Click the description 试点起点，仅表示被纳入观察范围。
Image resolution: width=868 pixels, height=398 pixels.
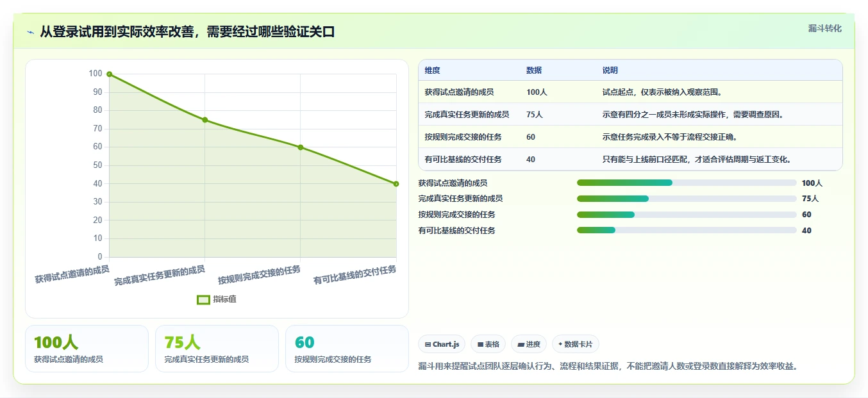[663, 92]
